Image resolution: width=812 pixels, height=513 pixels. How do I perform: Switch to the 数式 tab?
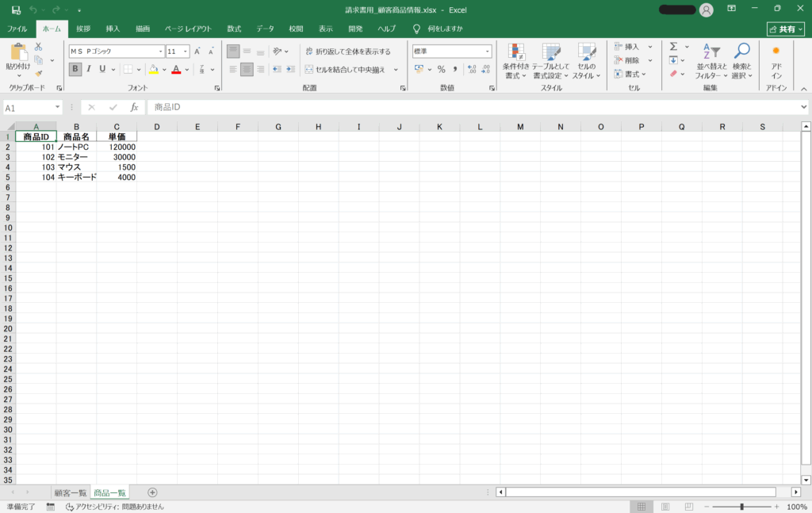tap(234, 29)
